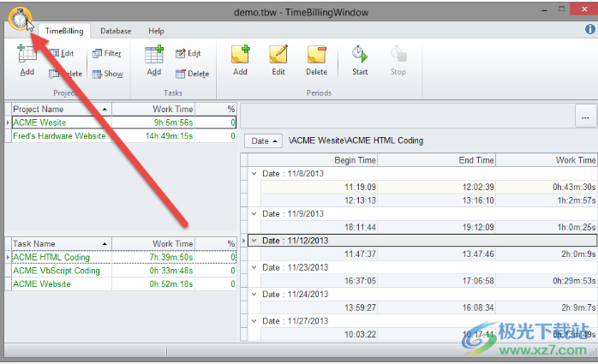Select the ACME Wesite project
This screenshot has height=364, width=598.
click(124, 122)
